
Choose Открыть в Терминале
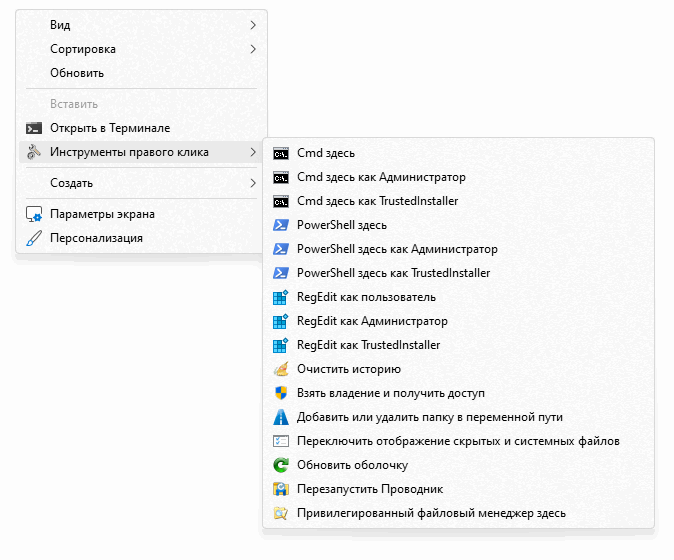[x=141, y=128]
